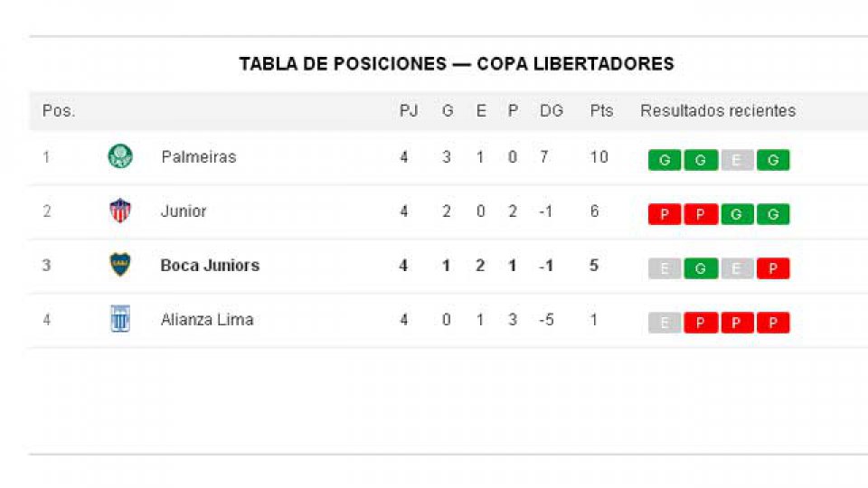The image size is (868, 488).
Task: Open the Alianza Lima team link
Action: pyautogui.click(x=207, y=320)
